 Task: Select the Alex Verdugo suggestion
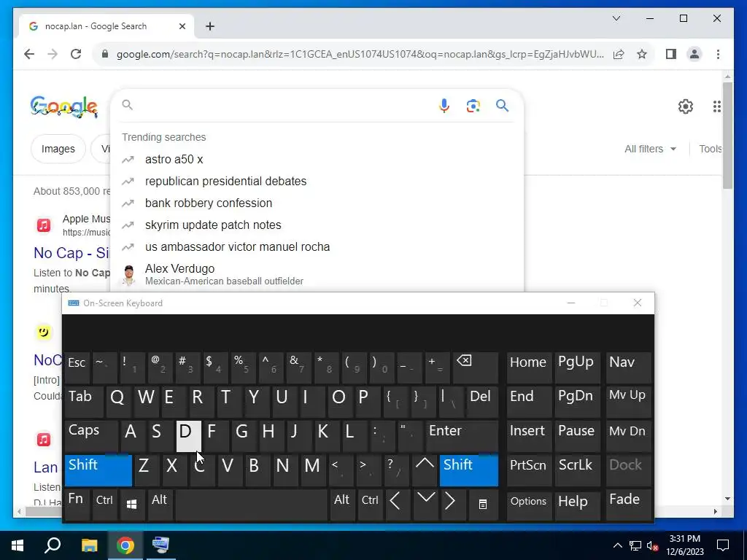(317, 274)
